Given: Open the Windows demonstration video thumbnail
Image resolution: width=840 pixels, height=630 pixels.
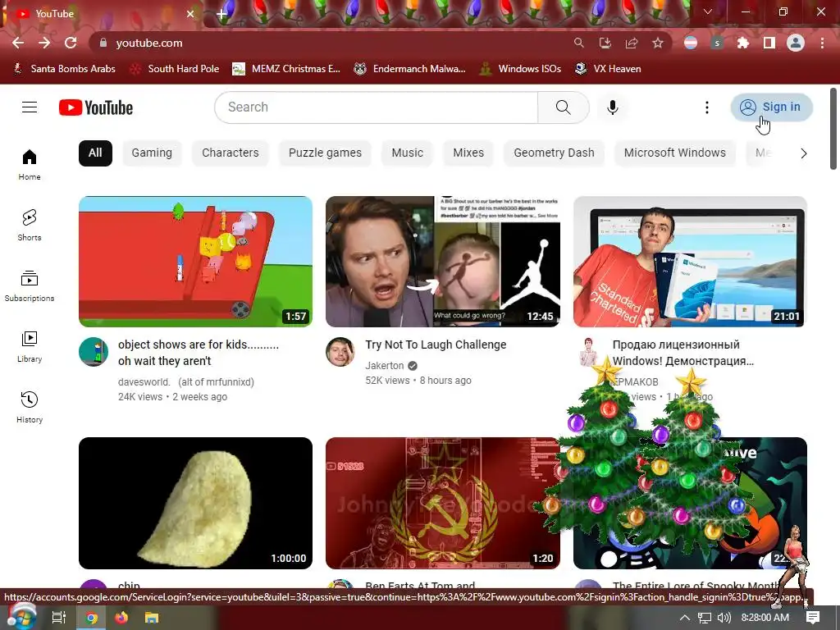Looking at the screenshot, I should pyautogui.click(x=690, y=262).
